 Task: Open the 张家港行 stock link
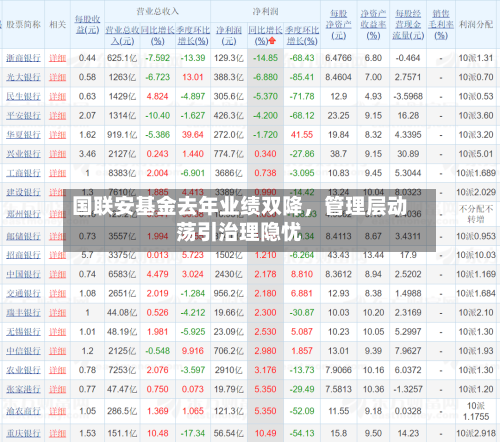click(x=23, y=389)
